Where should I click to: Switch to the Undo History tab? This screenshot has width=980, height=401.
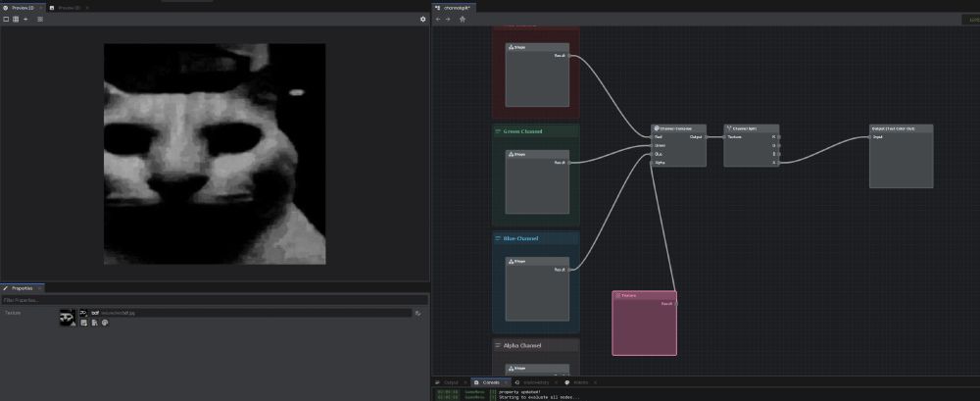(536, 382)
